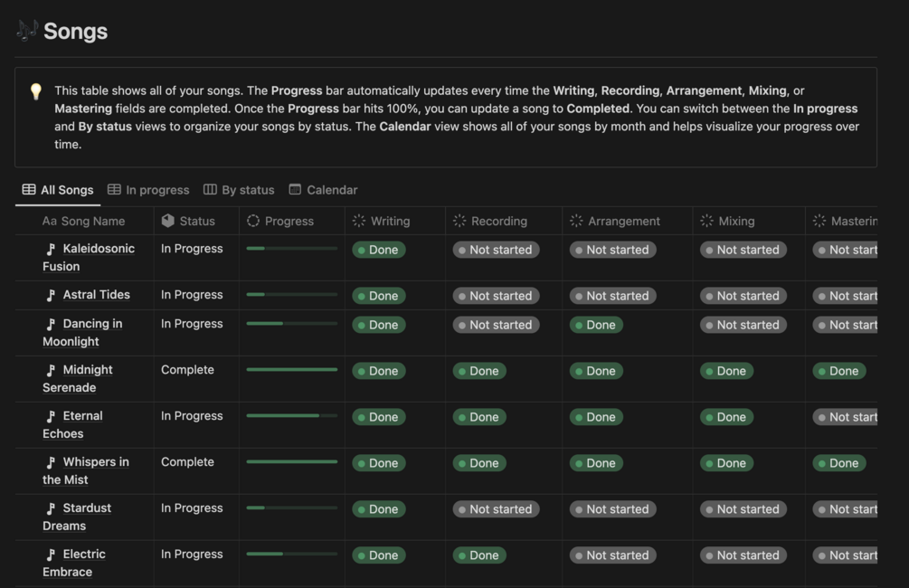Click the Recording column spinner icon
Screen dimensions: 909x588
point(459,221)
